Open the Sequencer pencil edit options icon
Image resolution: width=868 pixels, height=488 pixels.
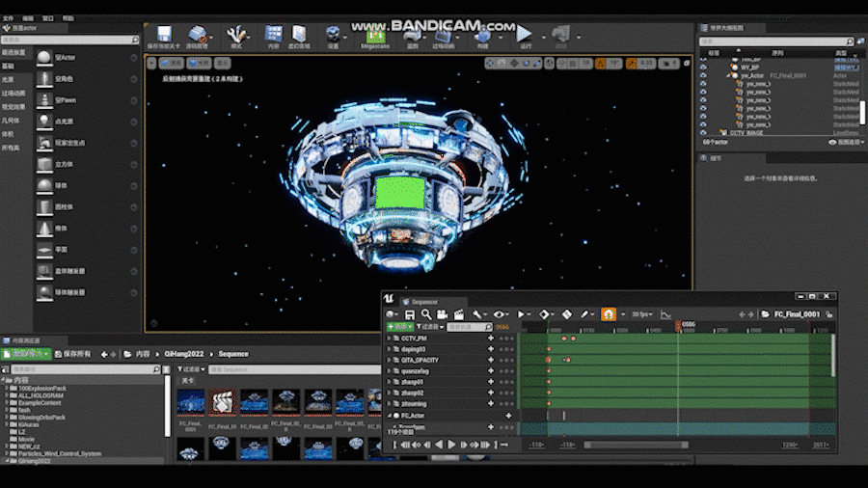[584, 314]
